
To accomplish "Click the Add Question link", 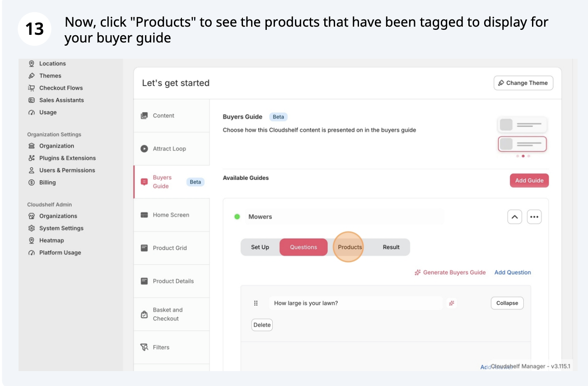I will (513, 273).
